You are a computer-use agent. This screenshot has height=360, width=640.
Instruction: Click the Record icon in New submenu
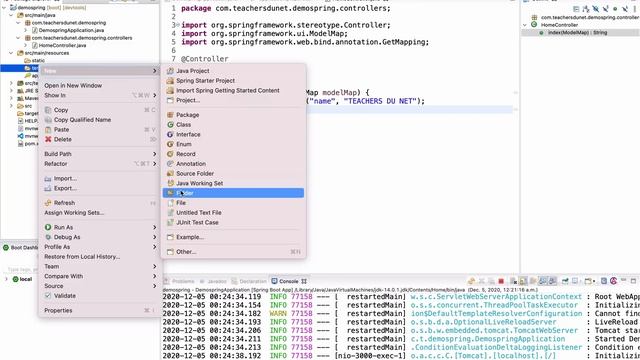pyautogui.click(x=170, y=154)
